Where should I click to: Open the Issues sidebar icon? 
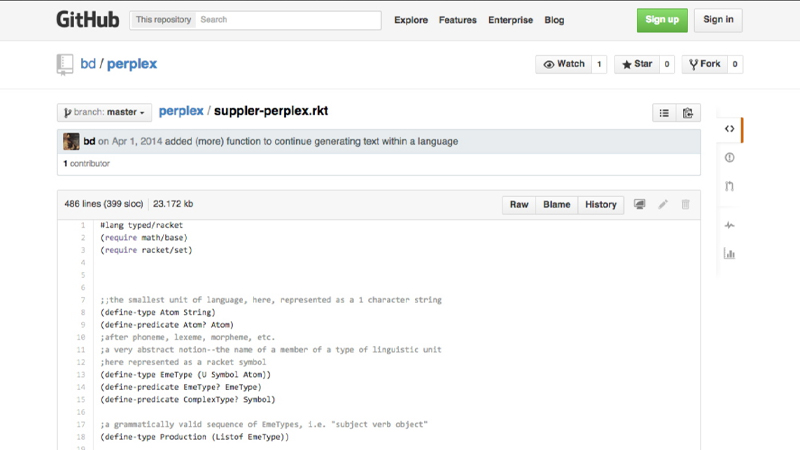tap(730, 158)
